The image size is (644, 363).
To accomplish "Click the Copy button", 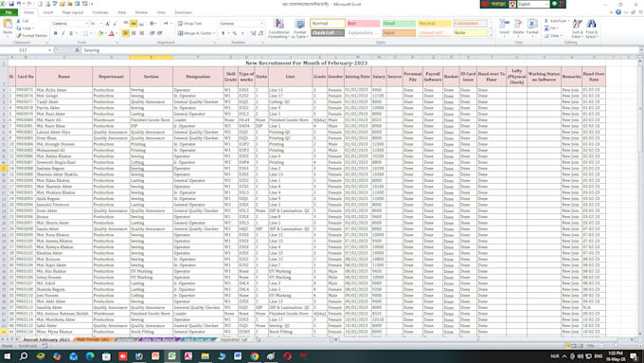I will click(25, 28).
